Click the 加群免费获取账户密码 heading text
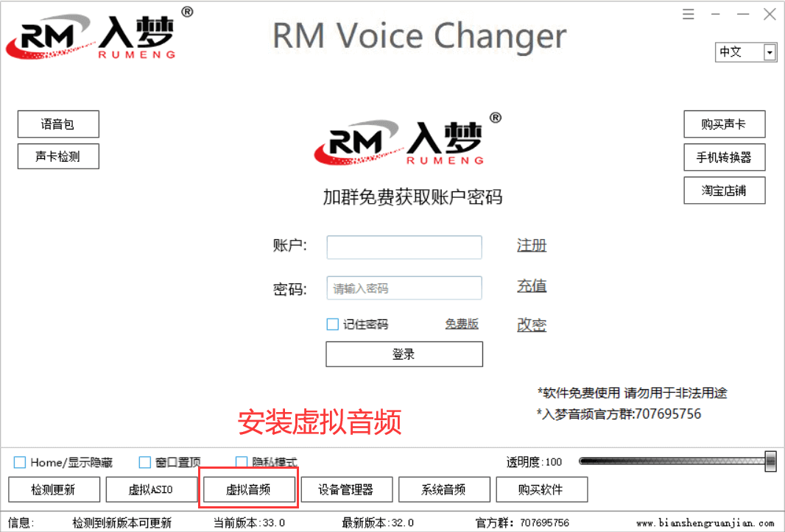The height and width of the screenshot is (532, 785). [x=412, y=196]
